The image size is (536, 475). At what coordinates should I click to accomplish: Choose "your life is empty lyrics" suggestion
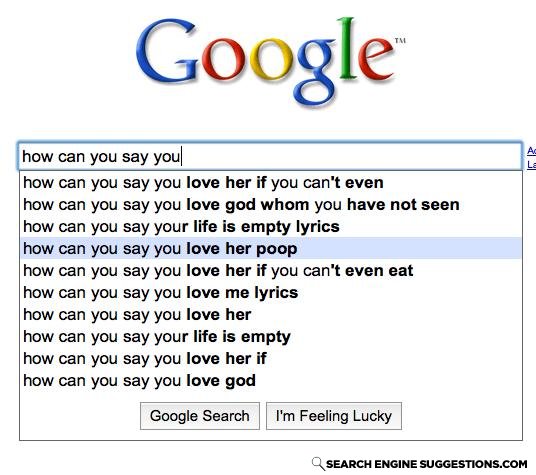(271, 227)
